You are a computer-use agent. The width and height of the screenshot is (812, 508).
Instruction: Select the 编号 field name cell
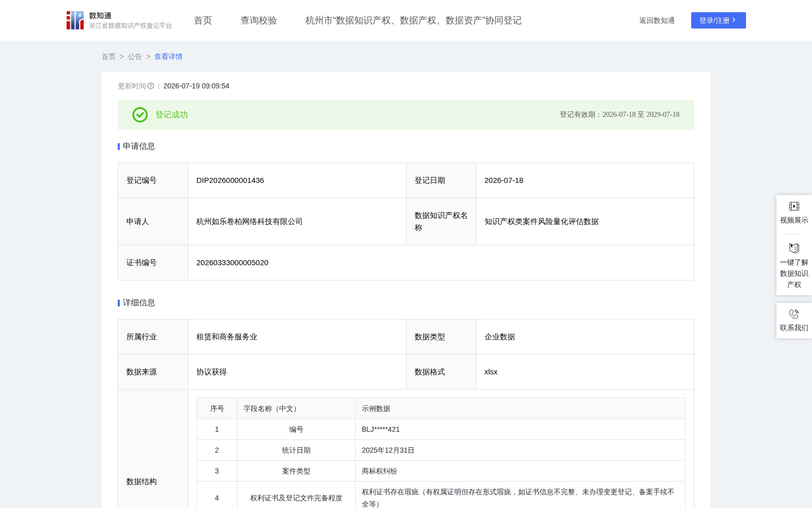[x=296, y=429]
